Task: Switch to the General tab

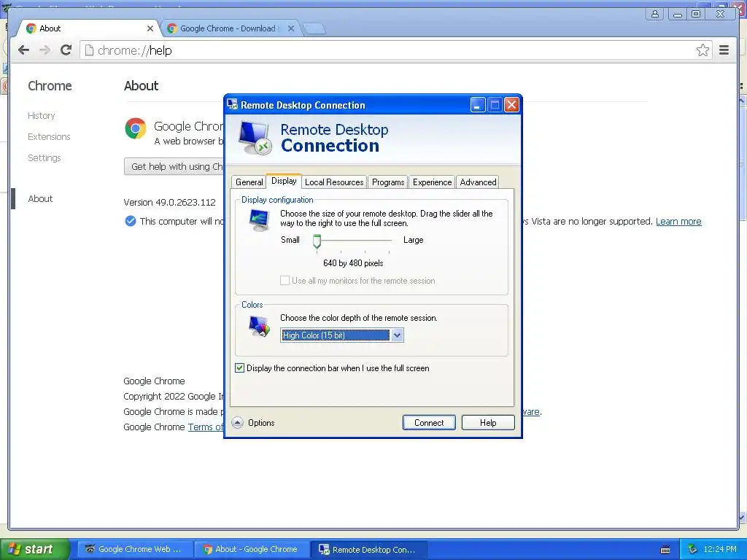Action: tap(249, 182)
